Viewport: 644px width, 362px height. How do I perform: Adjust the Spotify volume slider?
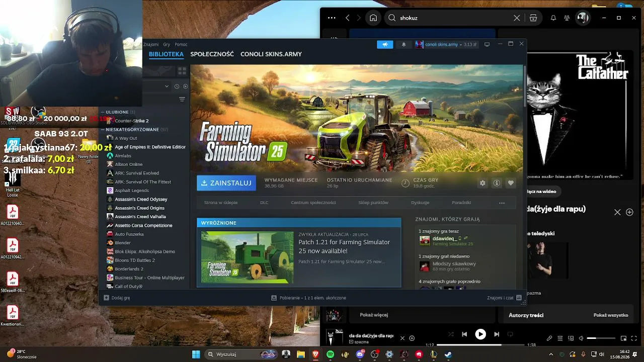[601, 338]
